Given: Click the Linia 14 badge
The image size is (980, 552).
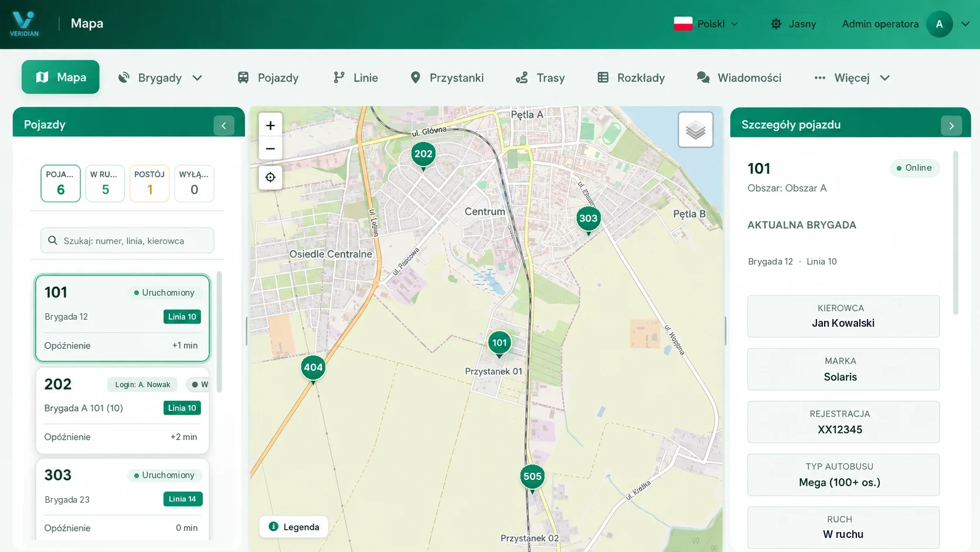Looking at the screenshot, I should tap(182, 499).
